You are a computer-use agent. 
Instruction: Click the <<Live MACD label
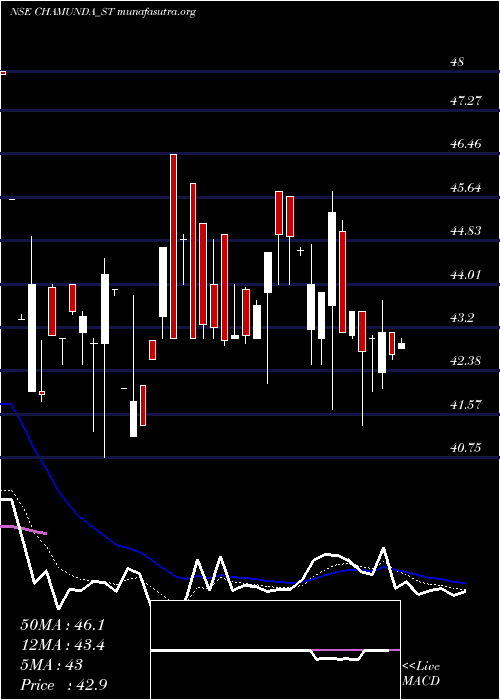421,674
